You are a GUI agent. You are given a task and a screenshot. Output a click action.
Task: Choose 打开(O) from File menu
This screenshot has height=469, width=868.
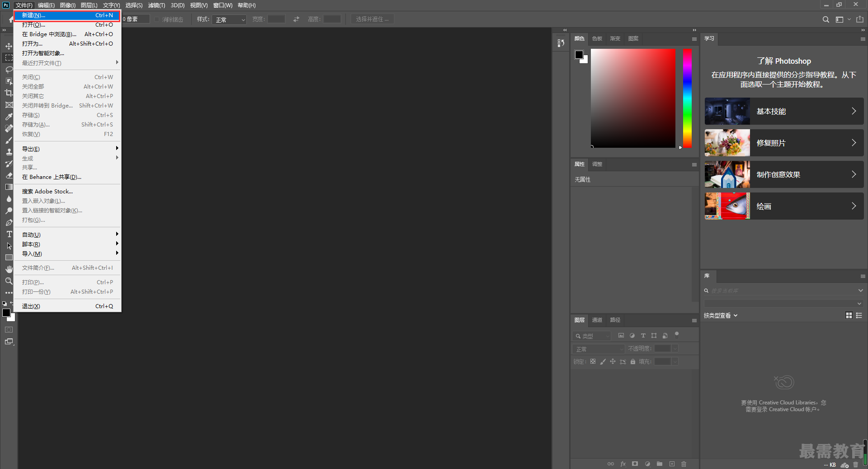point(67,24)
